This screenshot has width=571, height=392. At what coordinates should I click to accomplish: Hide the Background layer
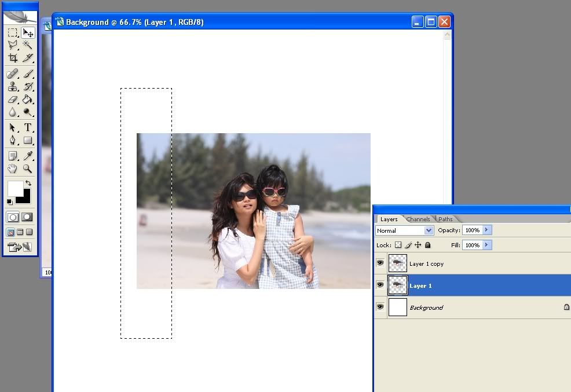[x=380, y=307]
